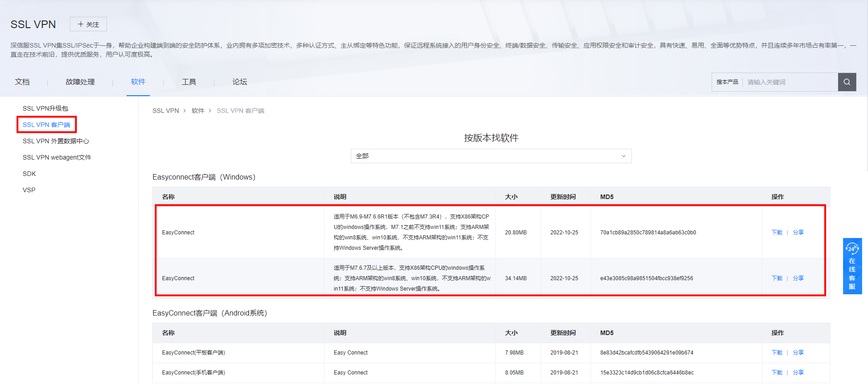
Task: Click SSL VPN in the breadcrumb
Action: pos(165,111)
